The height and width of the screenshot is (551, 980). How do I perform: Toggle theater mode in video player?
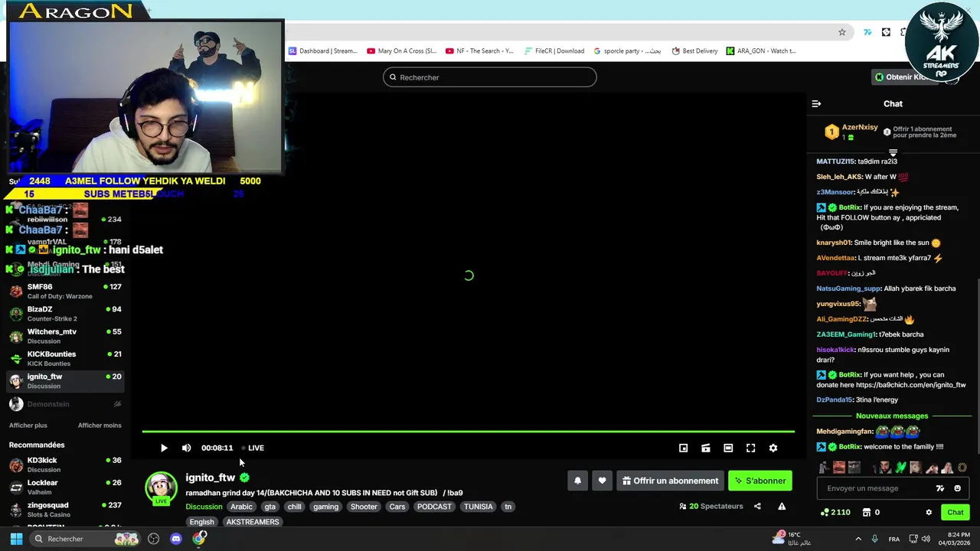click(728, 448)
